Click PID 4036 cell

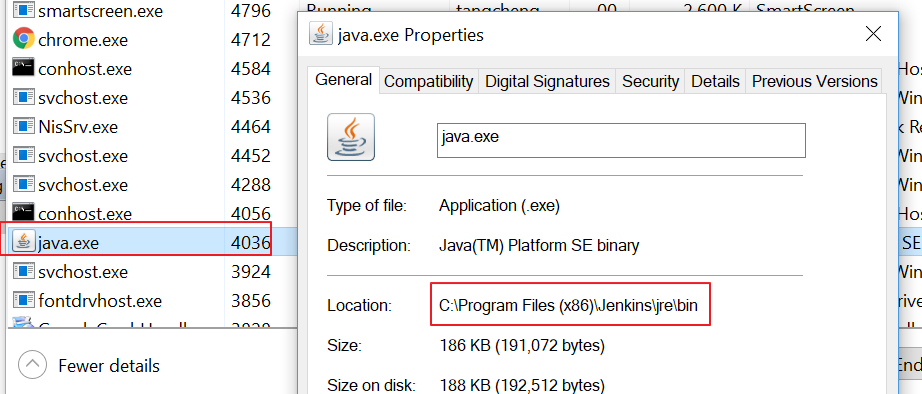251,242
